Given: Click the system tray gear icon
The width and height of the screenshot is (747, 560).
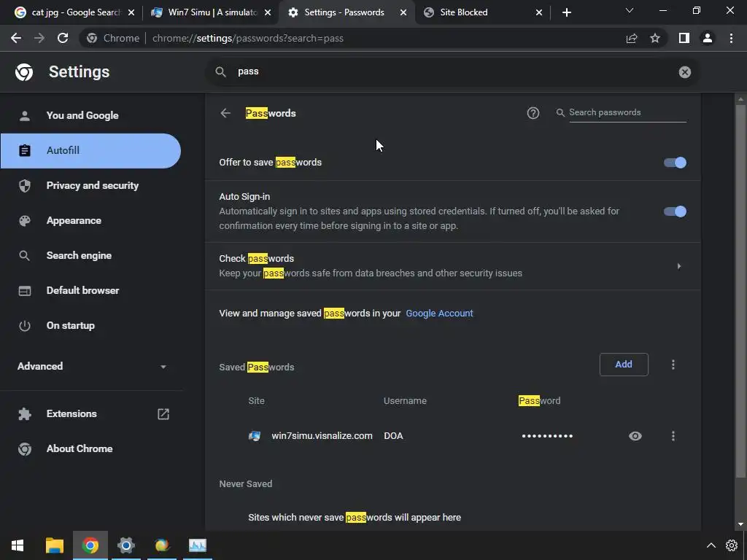Looking at the screenshot, I should [x=731, y=545].
